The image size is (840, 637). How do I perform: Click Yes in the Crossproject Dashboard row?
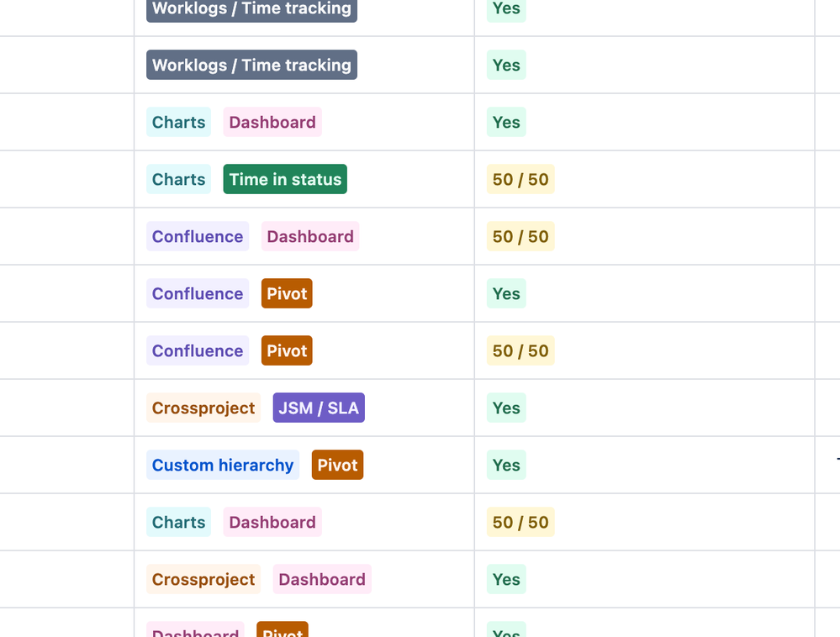(x=506, y=579)
